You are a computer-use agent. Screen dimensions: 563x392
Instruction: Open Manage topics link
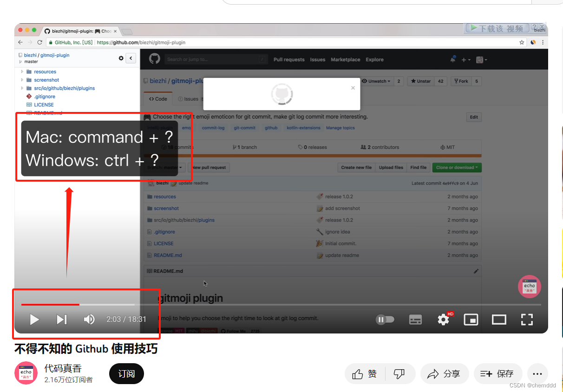tap(340, 128)
